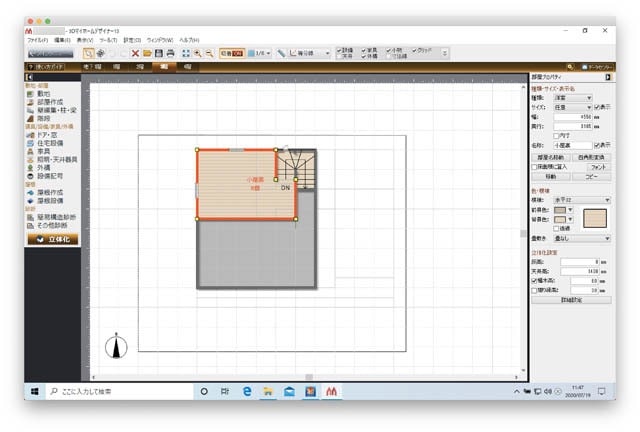Click the red delete X toolbar icon
Image resolution: width=640 pixels, height=432 pixels.
tap(134, 52)
